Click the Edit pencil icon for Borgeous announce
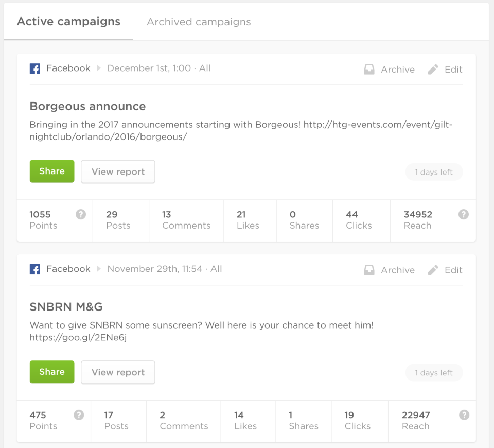The width and height of the screenshot is (494, 448). point(433,70)
